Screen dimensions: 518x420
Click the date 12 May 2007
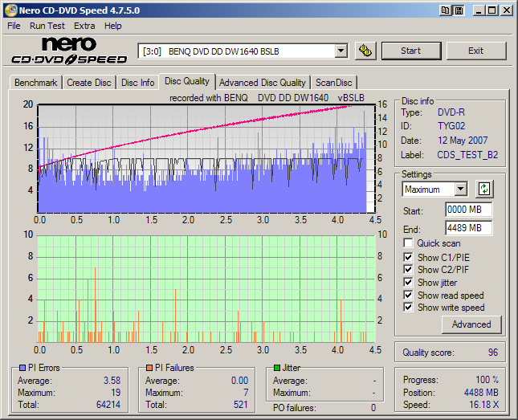[x=463, y=141]
